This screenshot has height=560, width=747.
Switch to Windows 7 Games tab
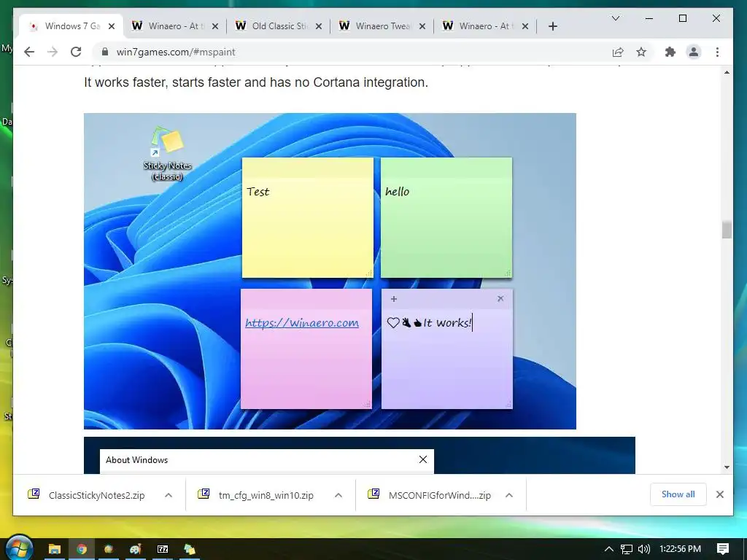click(71, 26)
